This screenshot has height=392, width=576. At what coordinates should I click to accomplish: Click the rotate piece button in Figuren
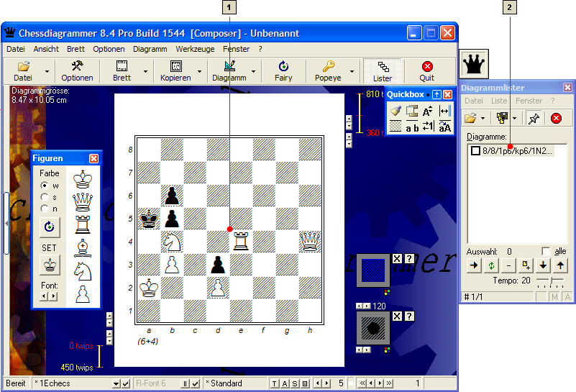click(50, 227)
